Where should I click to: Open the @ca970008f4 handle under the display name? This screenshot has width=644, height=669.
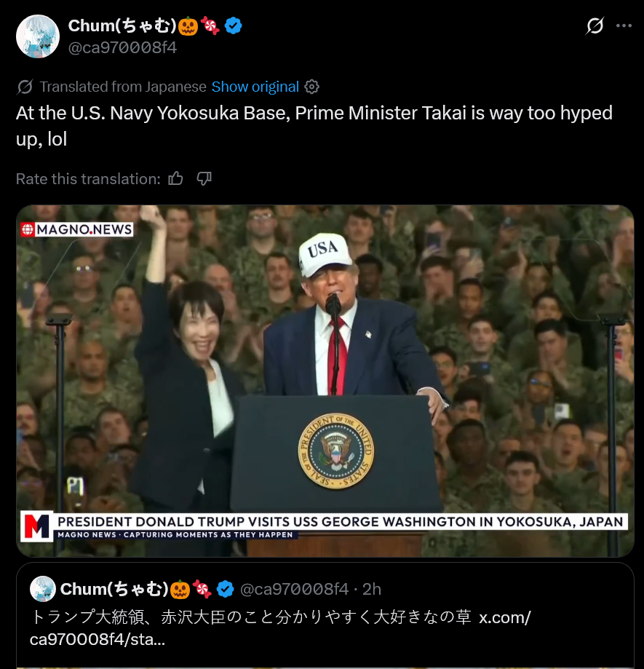click(122, 47)
